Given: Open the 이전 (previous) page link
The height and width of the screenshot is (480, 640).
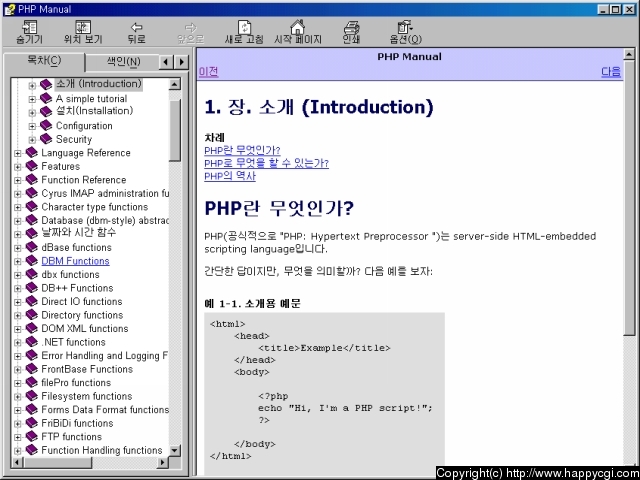Looking at the screenshot, I should pos(209,72).
